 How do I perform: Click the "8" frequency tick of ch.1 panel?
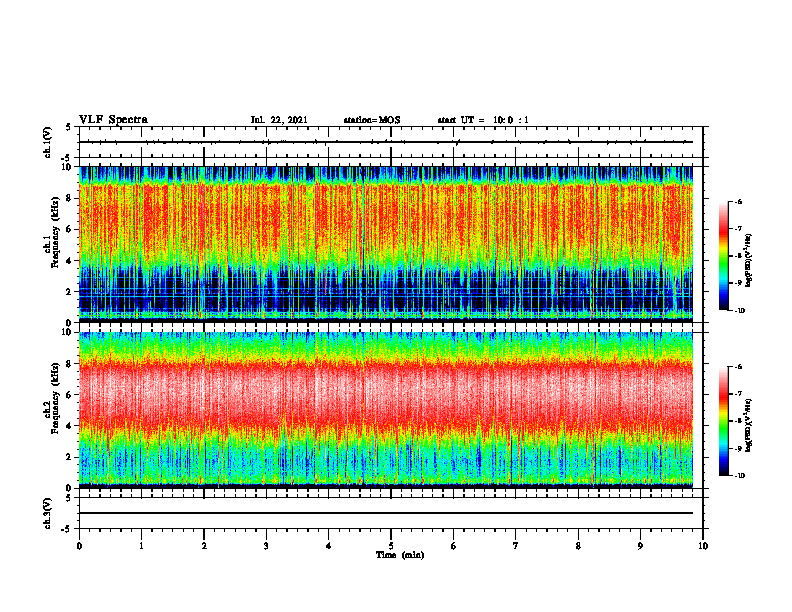click(70, 198)
